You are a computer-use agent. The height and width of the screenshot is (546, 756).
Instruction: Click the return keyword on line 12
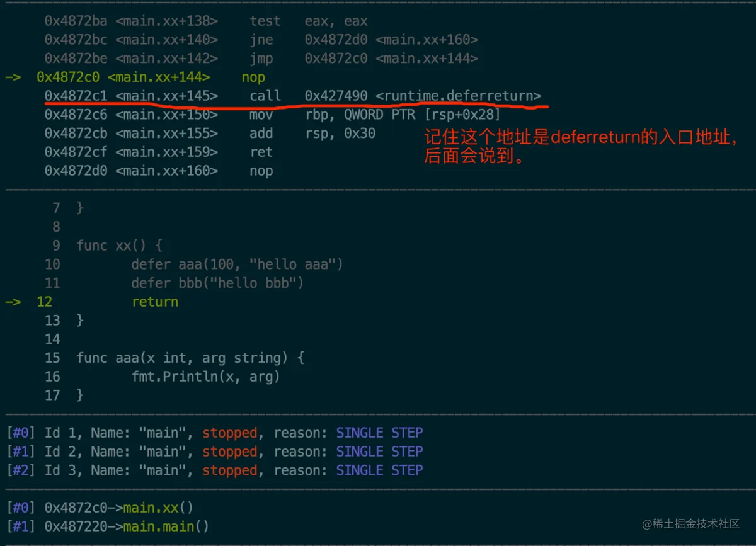pos(155,302)
